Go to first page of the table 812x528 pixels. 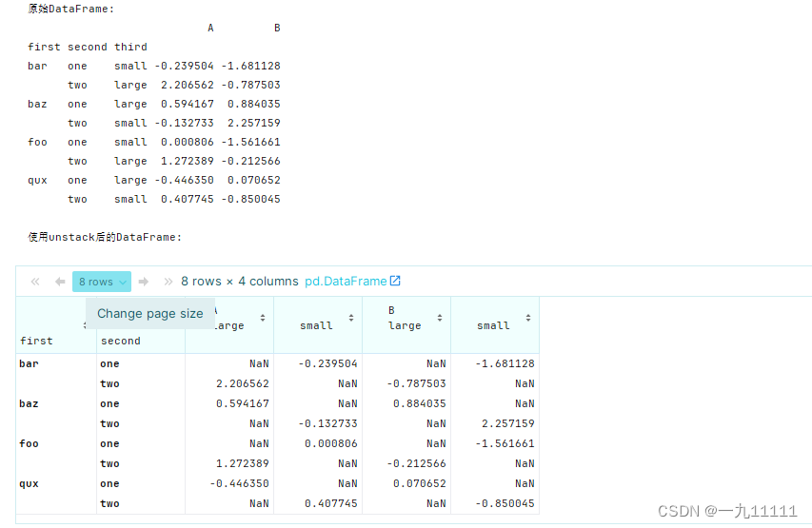35,282
